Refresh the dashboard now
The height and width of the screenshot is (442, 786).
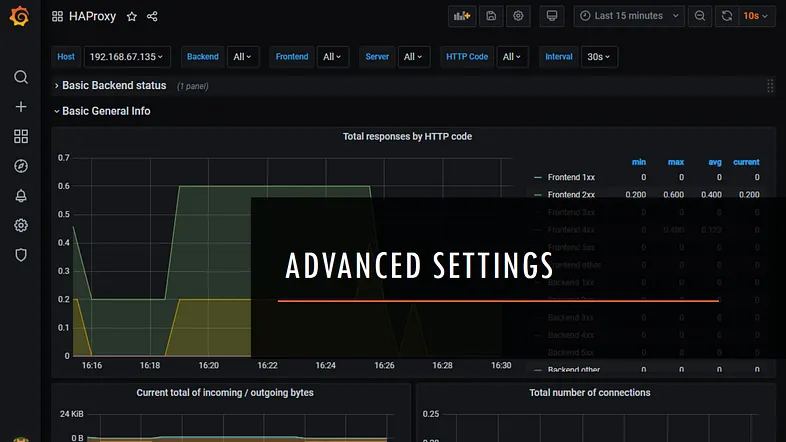727,16
